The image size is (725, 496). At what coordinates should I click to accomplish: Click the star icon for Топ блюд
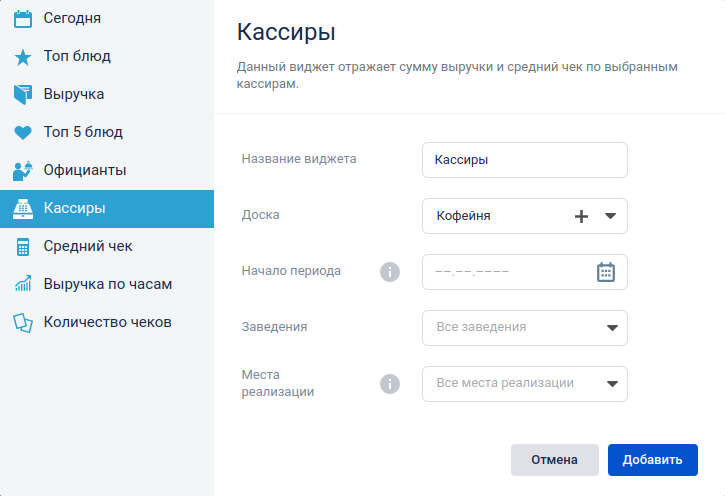point(23,57)
